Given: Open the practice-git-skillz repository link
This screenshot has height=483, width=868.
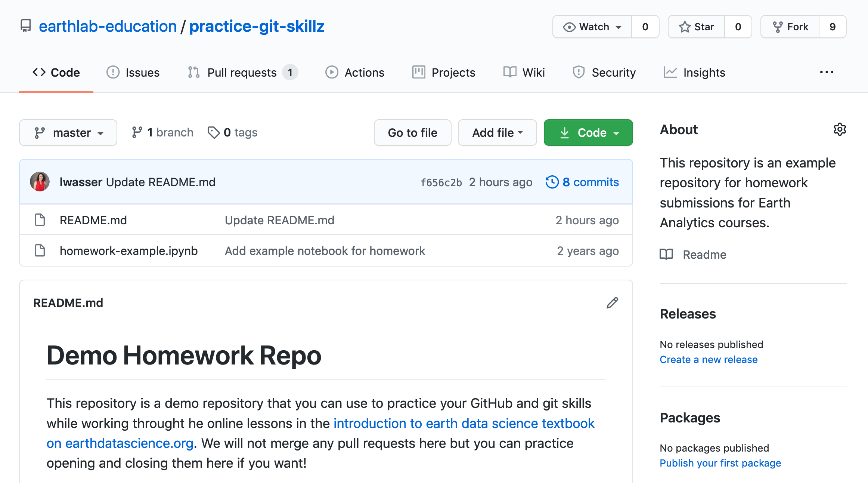Looking at the screenshot, I should pos(257,26).
